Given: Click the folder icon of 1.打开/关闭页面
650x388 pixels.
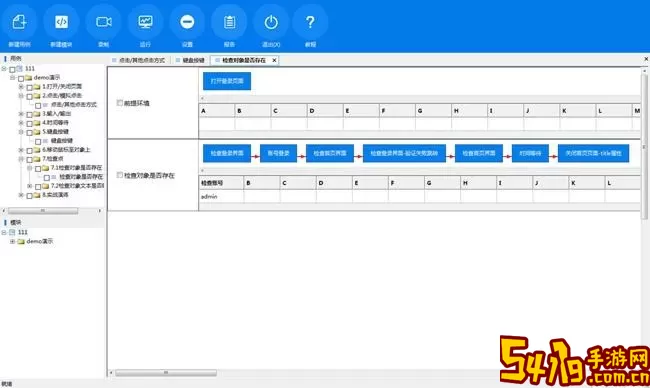Looking at the screenshot, I should click(x=37, y=87).
